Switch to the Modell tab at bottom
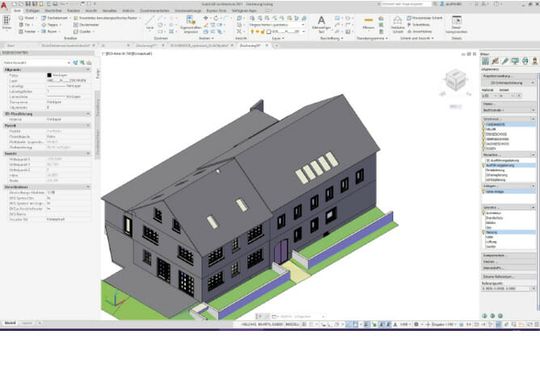Screen dimensions: 540x373 click(x=10, y=323)
